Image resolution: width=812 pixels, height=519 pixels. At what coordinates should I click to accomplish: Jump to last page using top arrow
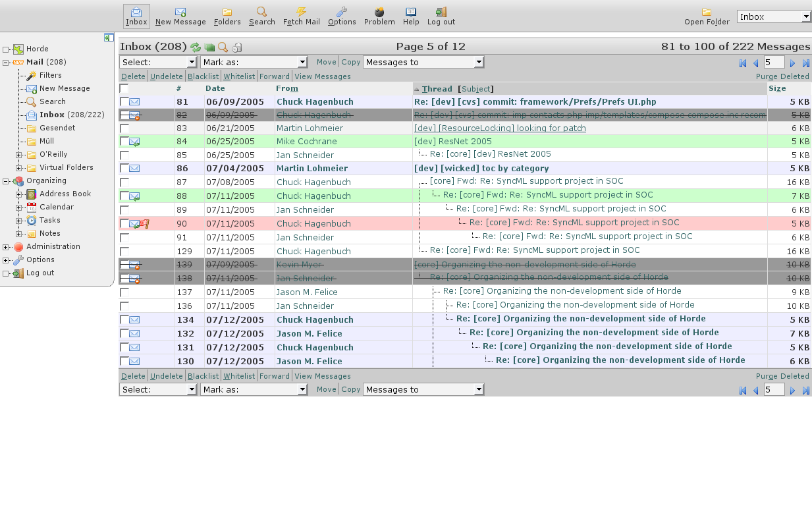(x=805, y=63)
